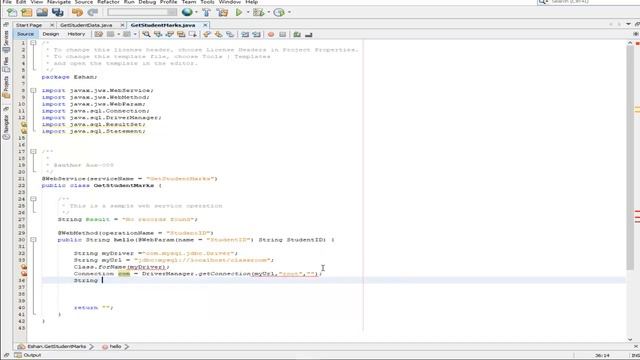The image size is (640, 360).
Task: Click the Redo toolbar icon
Action: tap(93, 13)
